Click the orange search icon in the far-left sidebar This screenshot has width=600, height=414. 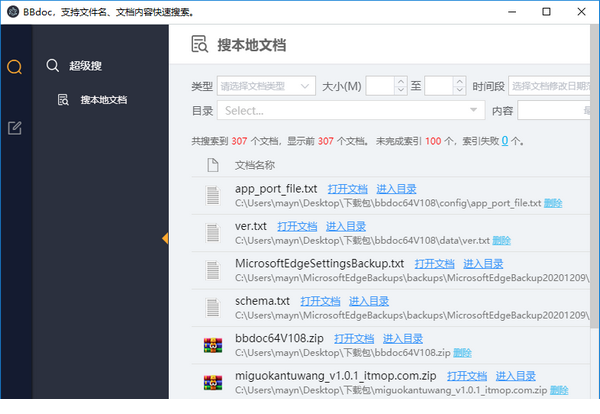pyautogui.click(x=15, y=67)
